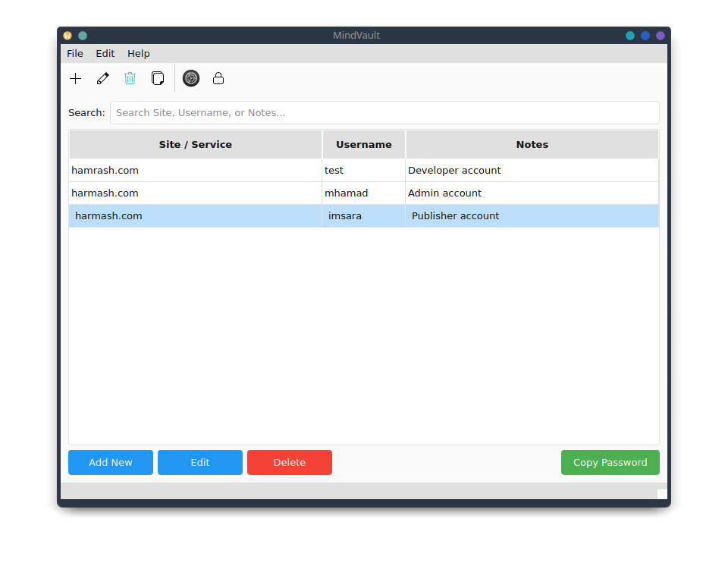The width and height of the screenshot is (728, 572).
Task: Click the teal trash can icon
Action: [130, 78]
